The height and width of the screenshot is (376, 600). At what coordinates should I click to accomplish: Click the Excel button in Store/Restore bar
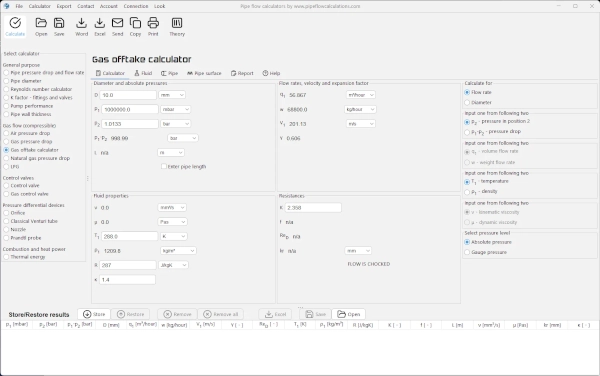point(276,314)
